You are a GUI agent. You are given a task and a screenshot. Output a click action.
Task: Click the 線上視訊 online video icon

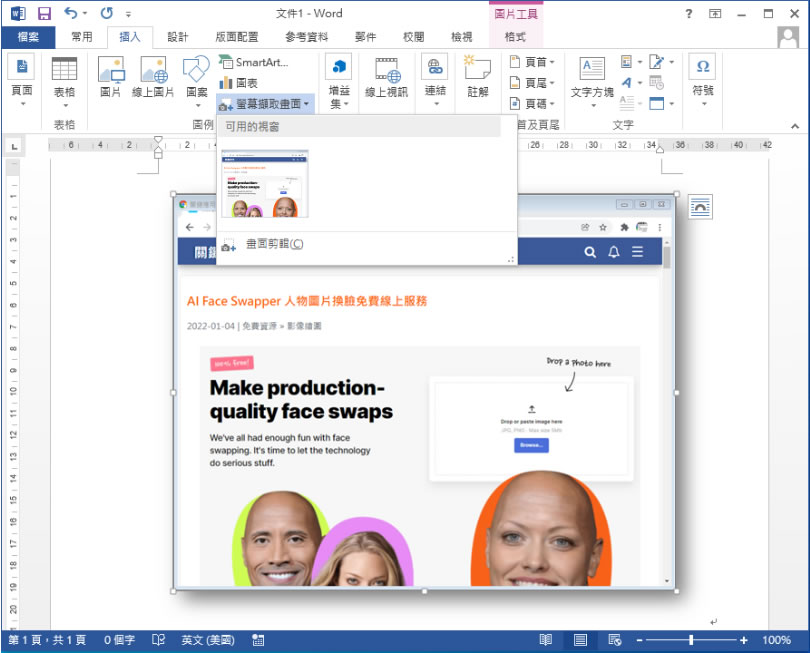click(x=386, y=77)
